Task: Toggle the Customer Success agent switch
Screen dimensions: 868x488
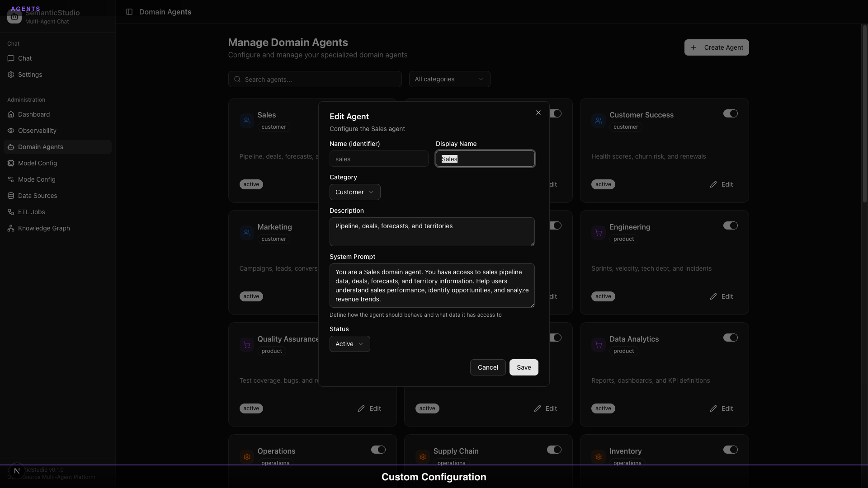Action: [x=730, y=113]
